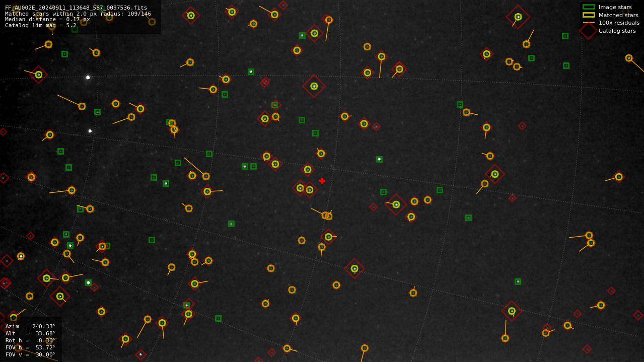Screen dimensions: 644x362
Task: Click the 'FOV v = 30.00°' readout
Action: 30,354
